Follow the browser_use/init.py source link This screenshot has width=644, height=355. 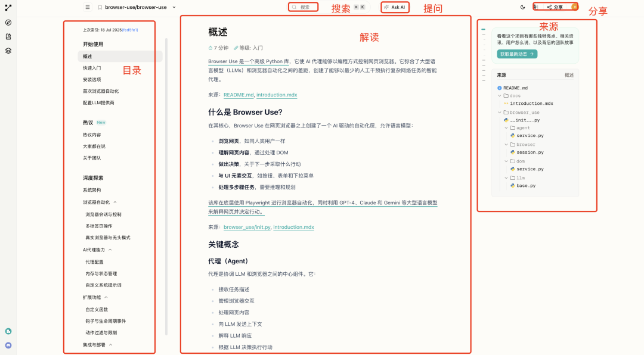(247, 227)
